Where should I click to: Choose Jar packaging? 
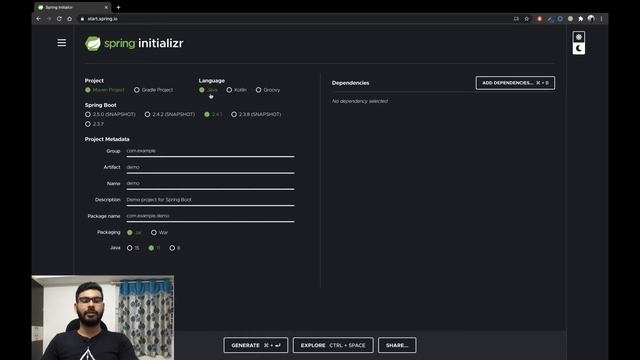[x=134, y=232]
